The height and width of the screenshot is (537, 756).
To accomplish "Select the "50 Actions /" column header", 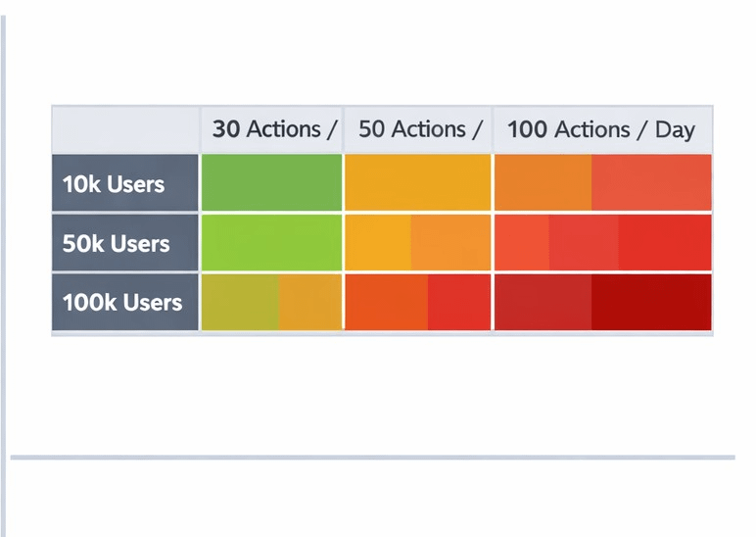I will click(x=418, y=129).
